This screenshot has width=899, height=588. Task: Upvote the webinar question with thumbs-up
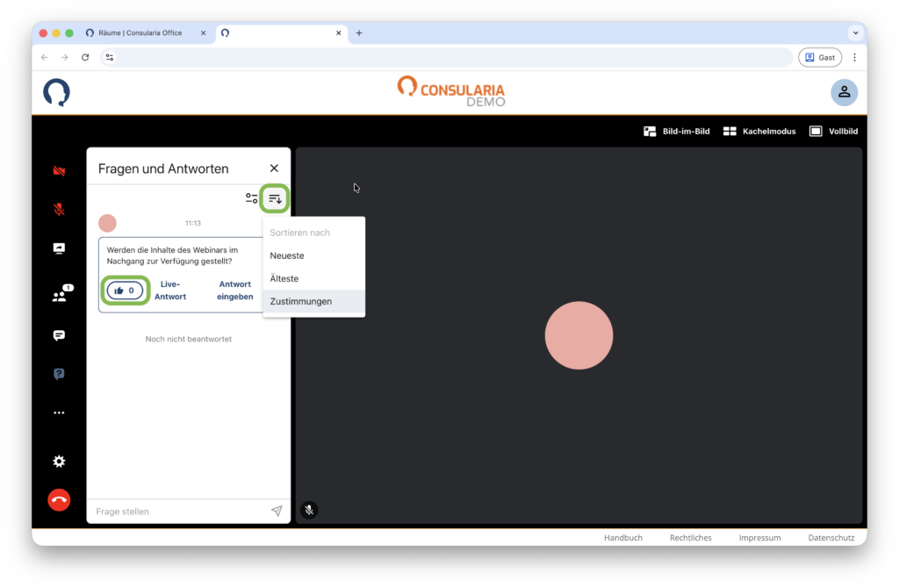[125, 290]
